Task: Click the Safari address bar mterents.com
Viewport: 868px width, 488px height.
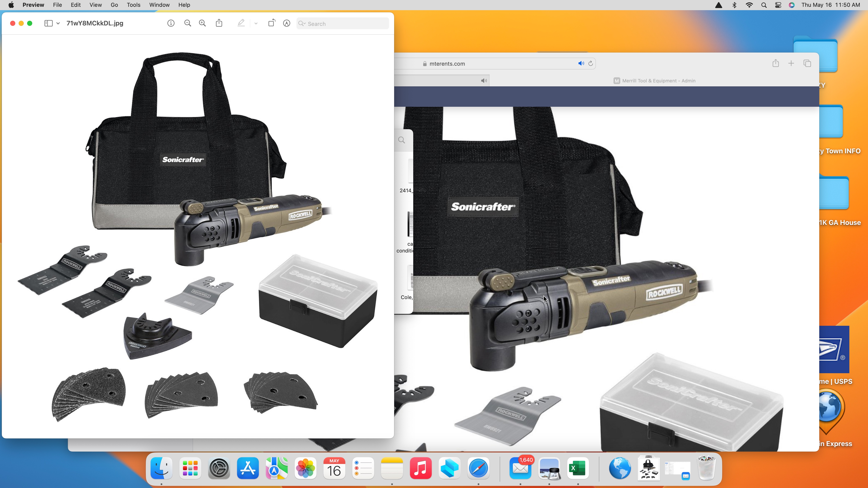Action: (x=447, y=64)
